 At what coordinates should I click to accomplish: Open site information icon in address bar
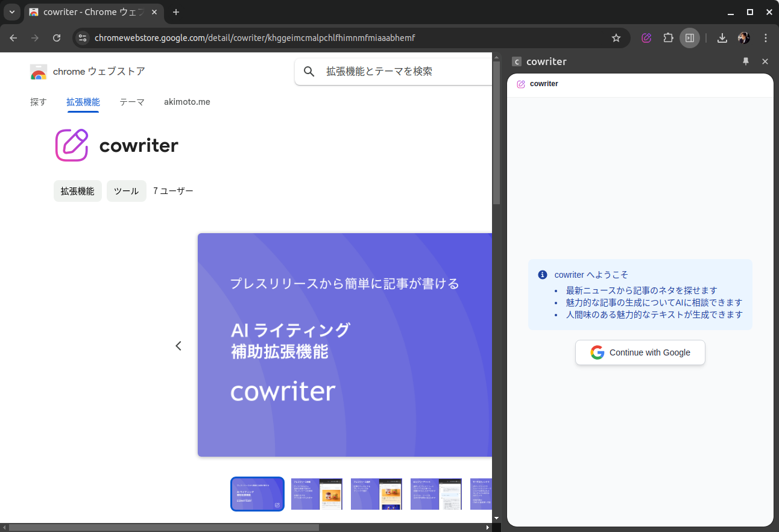[83, 38]
